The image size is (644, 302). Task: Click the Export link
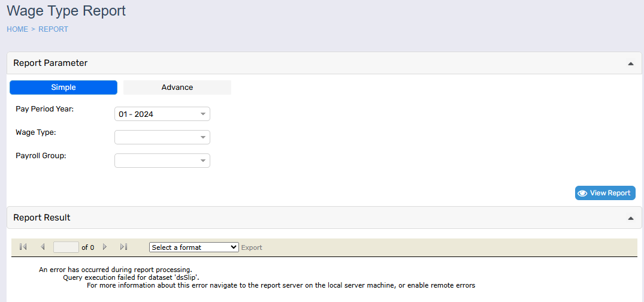click(x=252, y=247)
